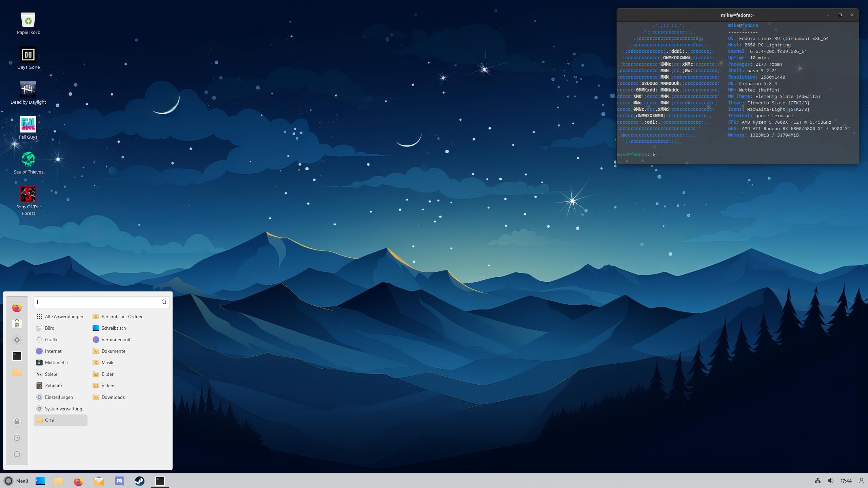
Task: Open Firefox from the menu favorites sidebar
Action: pos(17,307)
